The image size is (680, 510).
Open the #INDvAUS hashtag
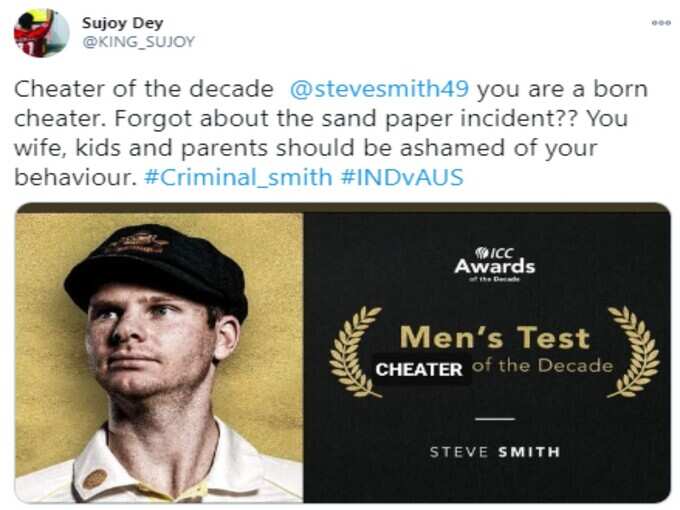point(402,177)
